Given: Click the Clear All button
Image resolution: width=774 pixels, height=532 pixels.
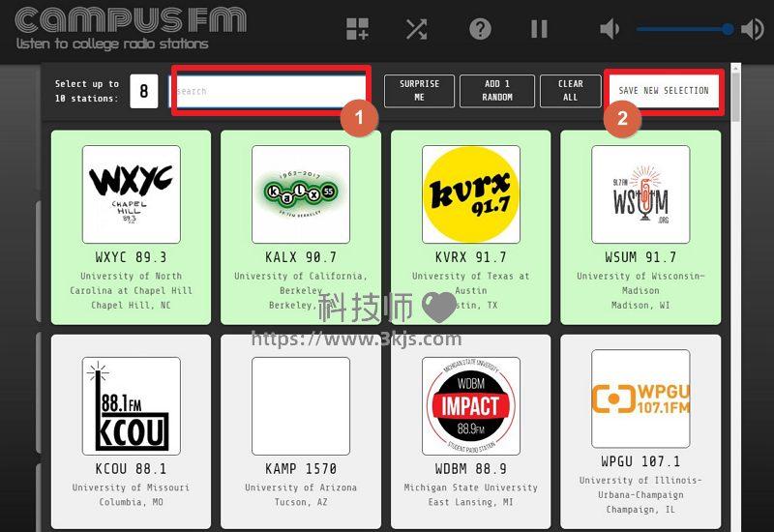Looking at the screenshot, I should tap(571, 91).
